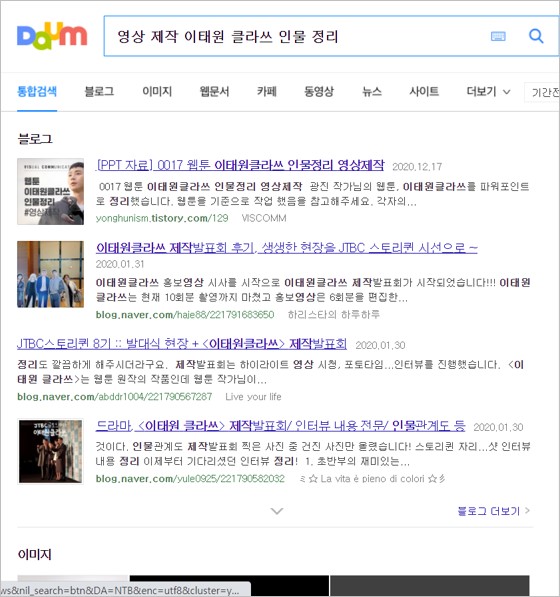Click the date 2020.12.17
Viewport: 560px width, 597px height.
tap(417, 167)
